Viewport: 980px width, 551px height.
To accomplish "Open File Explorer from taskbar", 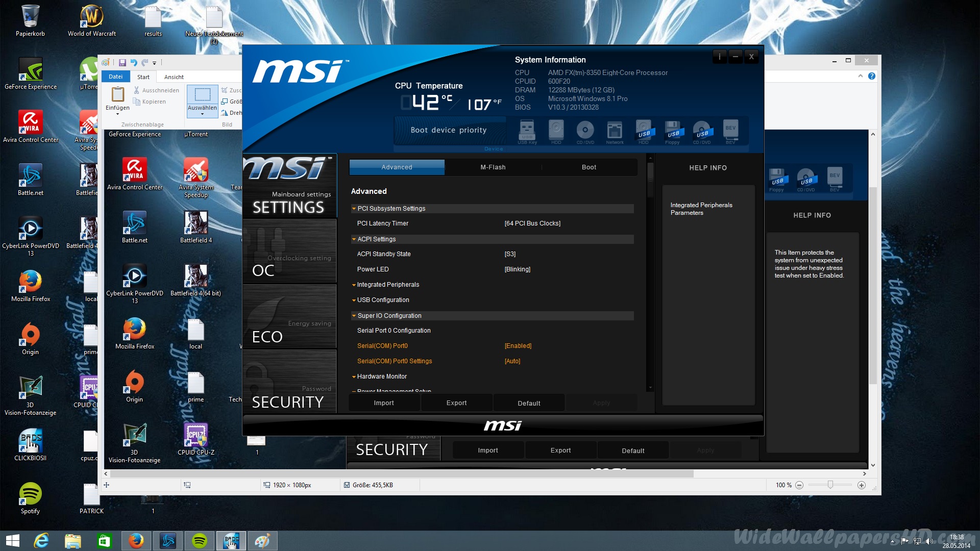I will [x=73, y=541].
